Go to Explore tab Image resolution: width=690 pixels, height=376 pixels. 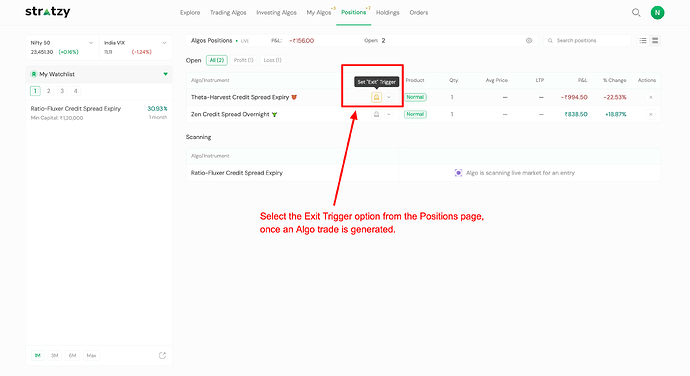click(x=190, y=12)
